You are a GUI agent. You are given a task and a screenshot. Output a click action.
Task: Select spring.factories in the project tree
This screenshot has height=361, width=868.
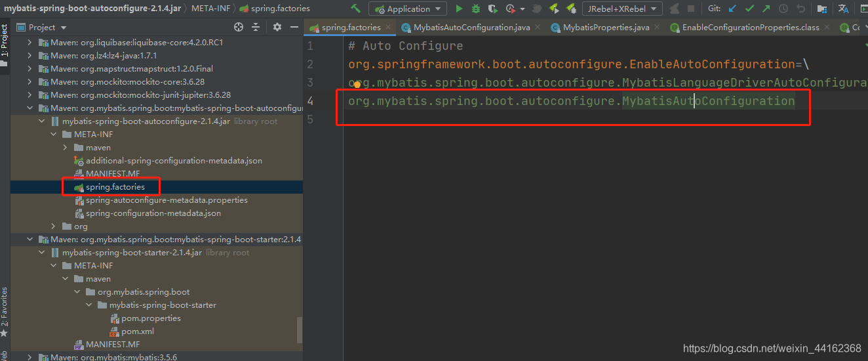point(115,186)
